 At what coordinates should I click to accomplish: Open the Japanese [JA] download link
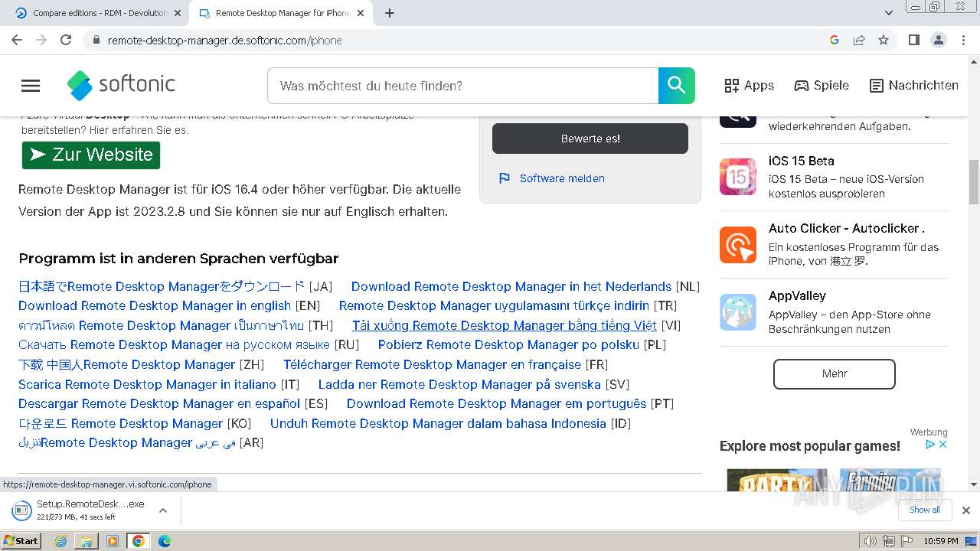coord(162,286)
